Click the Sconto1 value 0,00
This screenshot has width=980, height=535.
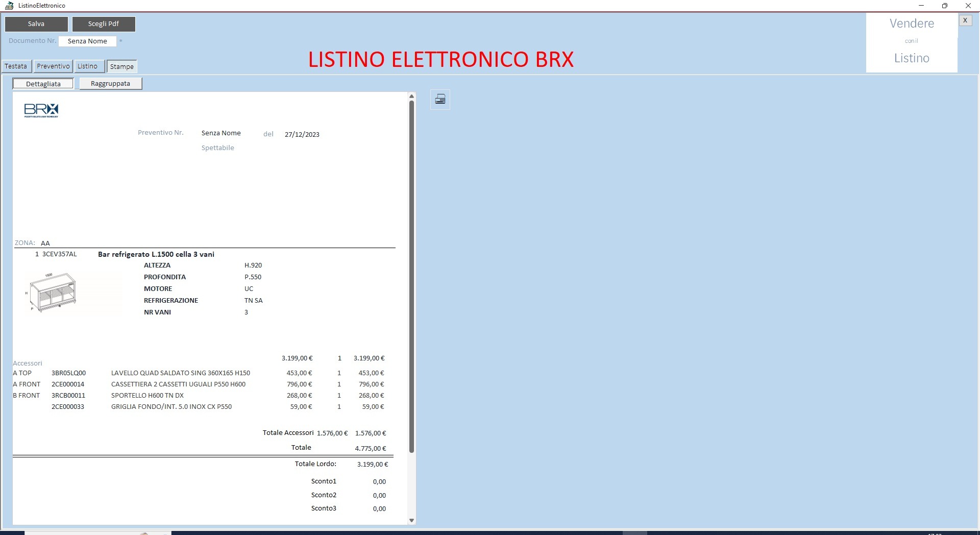coord(379,482)
